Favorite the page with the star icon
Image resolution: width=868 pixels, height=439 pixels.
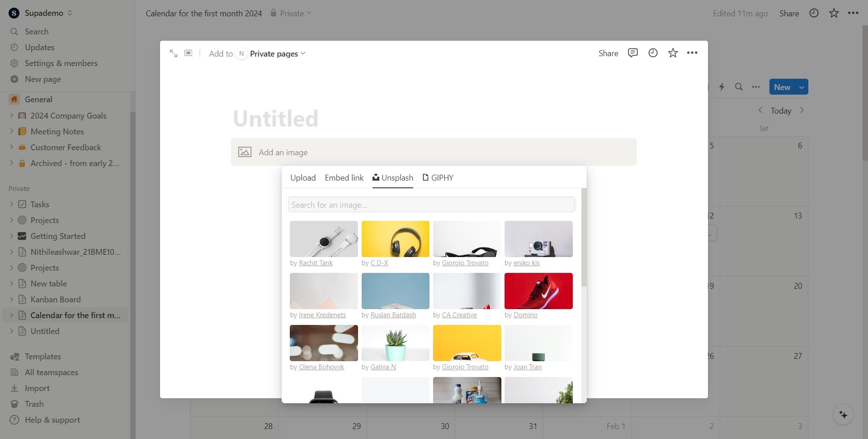(x=673, y=53)
